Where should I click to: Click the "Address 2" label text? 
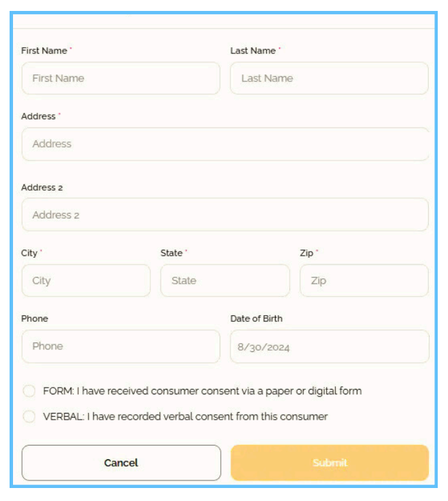coord(42,187)
